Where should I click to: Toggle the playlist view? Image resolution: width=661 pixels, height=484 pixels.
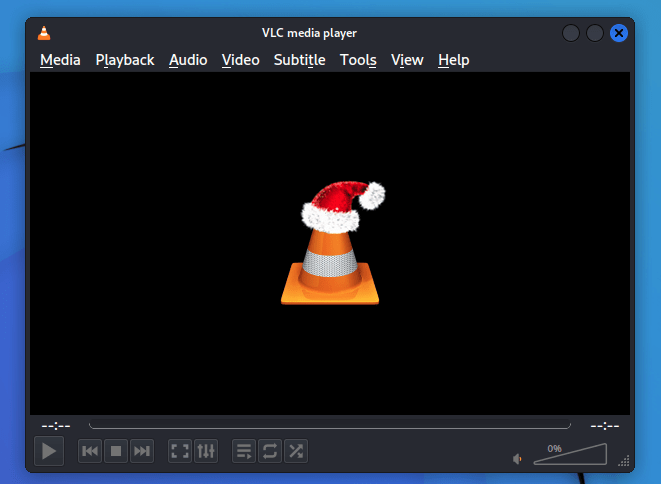244,451
